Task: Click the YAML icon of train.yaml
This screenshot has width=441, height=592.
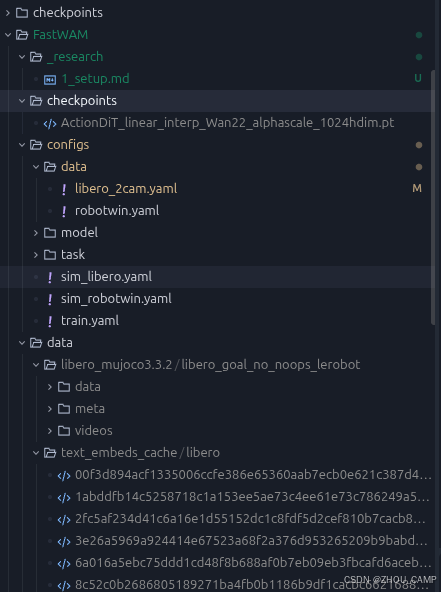Action: [x=50, y=321]
